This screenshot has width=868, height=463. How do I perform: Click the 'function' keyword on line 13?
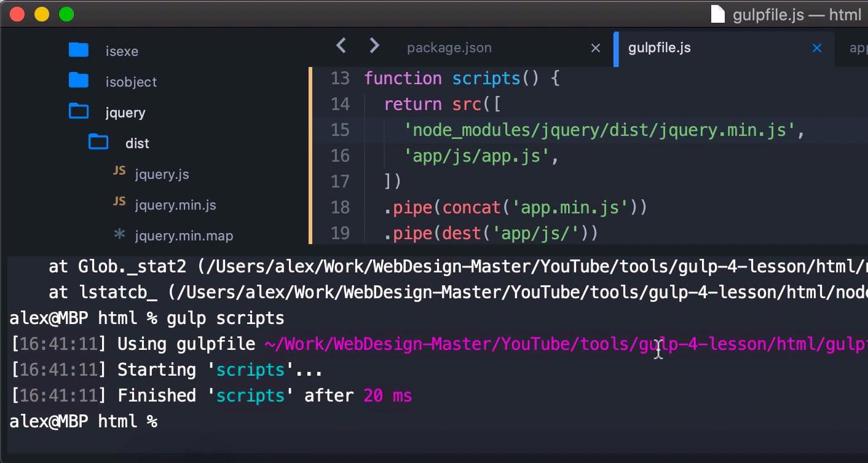[x=403, y=78]
